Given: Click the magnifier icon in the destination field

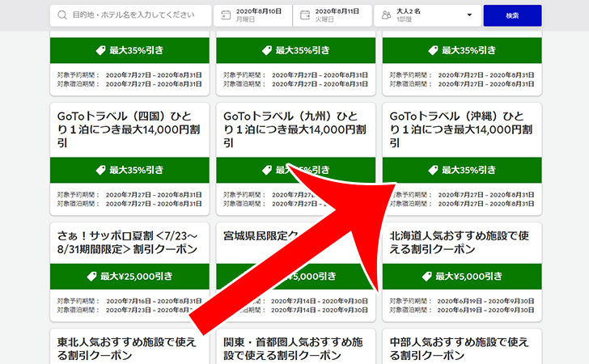Looking at the screenshot, I should tap(62, 15).
